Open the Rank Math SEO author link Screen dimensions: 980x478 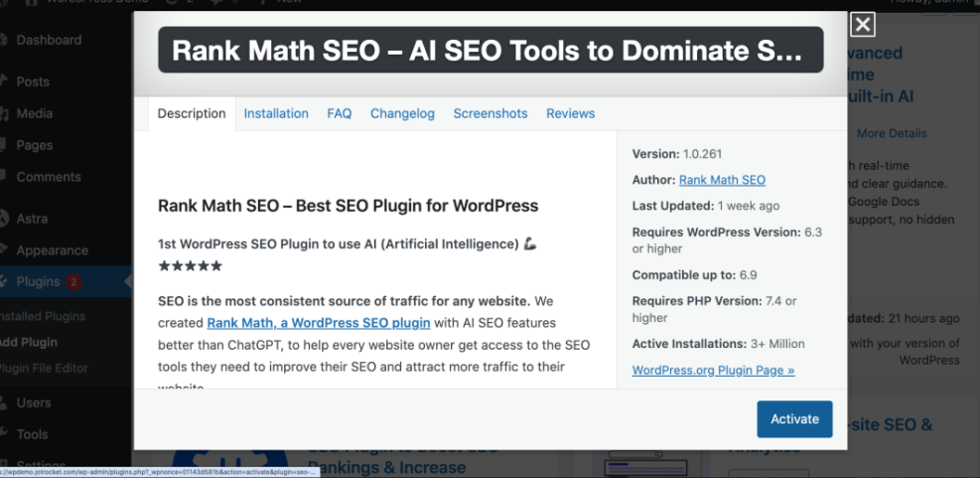pyautogui.click(x=722, y=180)
